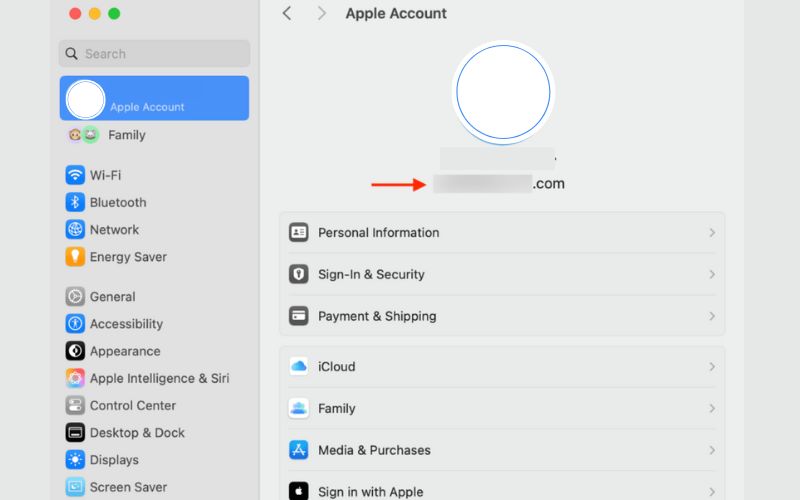Image resolution: width=800 pixels, height=500 pixels.
Task: Click the Apple Intelligence & Siri icon
Action: tap(75, 378)
